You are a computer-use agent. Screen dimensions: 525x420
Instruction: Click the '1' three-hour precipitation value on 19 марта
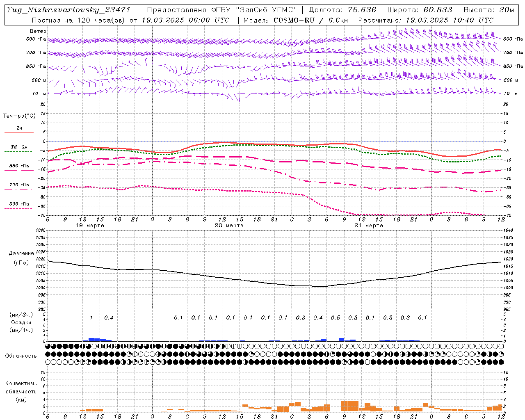[x=91, y=317]
